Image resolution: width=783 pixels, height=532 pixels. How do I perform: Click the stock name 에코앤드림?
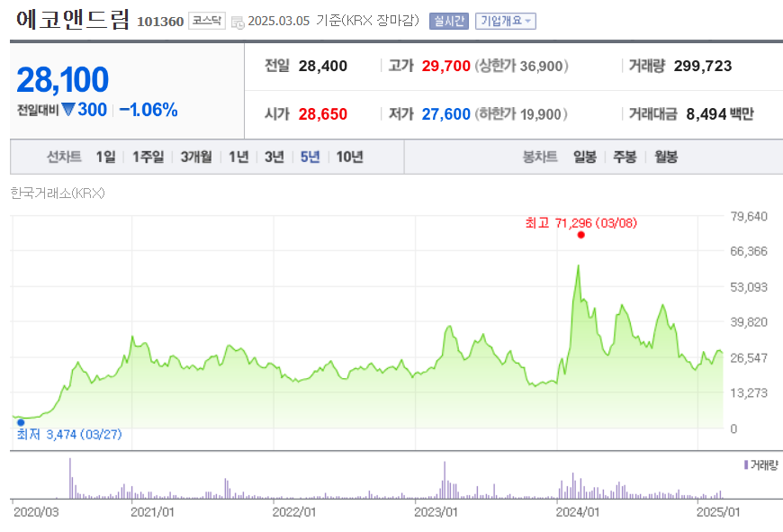73,19
